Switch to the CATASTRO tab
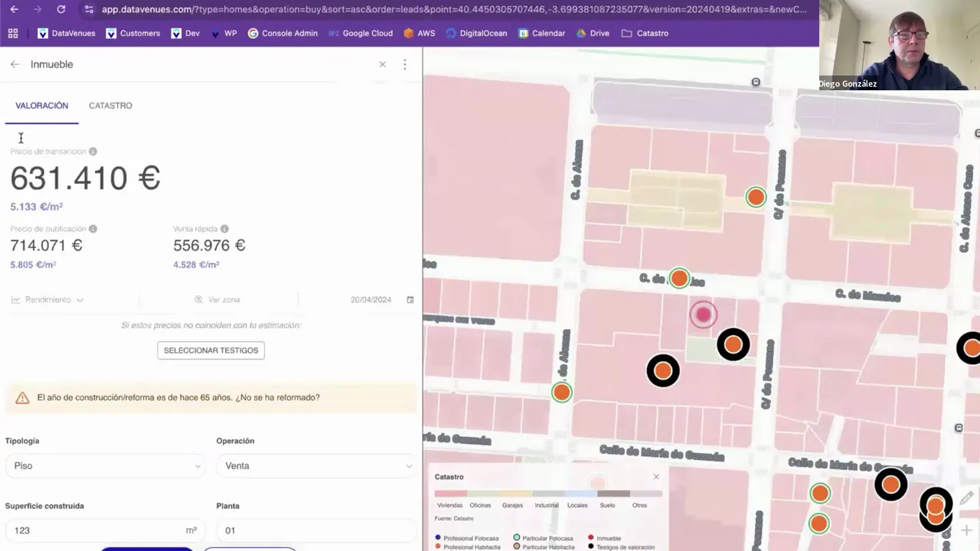The height and width of the screenshot is (551, 980). coord(110,106)
